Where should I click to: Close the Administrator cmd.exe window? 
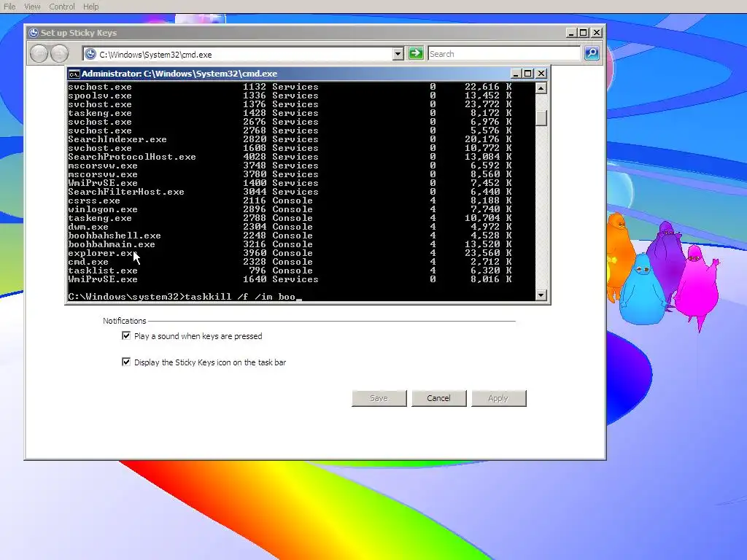point(541,74)
